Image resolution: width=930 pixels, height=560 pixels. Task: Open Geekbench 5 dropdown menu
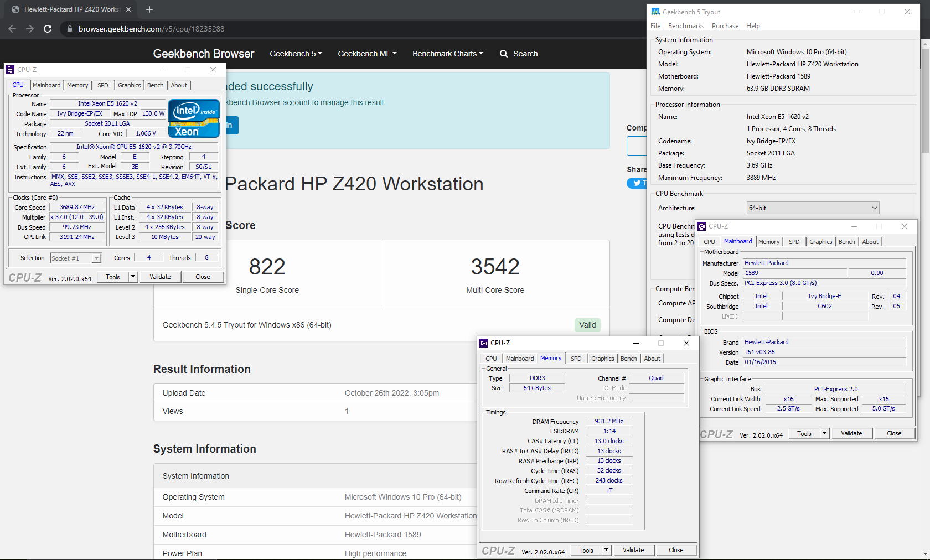pos(296,54)
